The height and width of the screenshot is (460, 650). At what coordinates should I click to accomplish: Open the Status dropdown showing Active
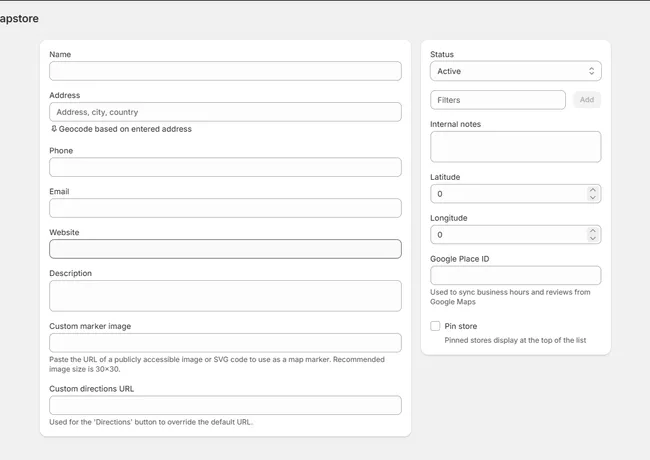(x=516, y=71)
